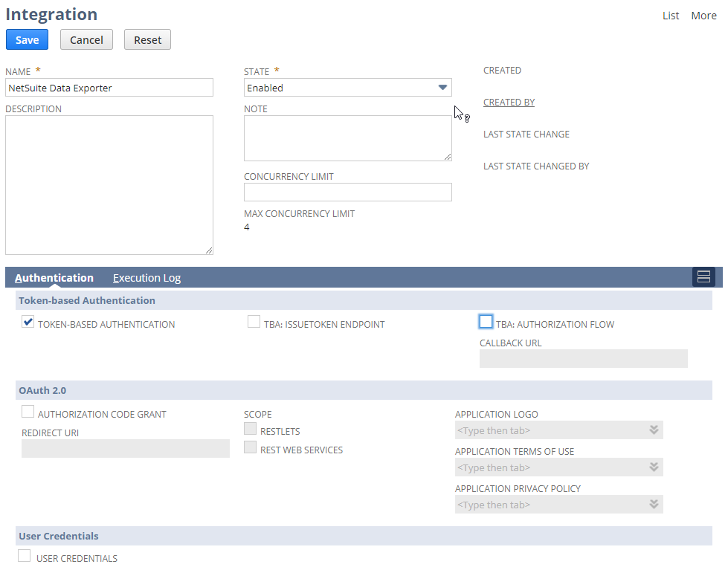The width and height of the screenshot is (728, 570).
Task: Open the tab options icon on the tab bar
Action: (703, 276)
